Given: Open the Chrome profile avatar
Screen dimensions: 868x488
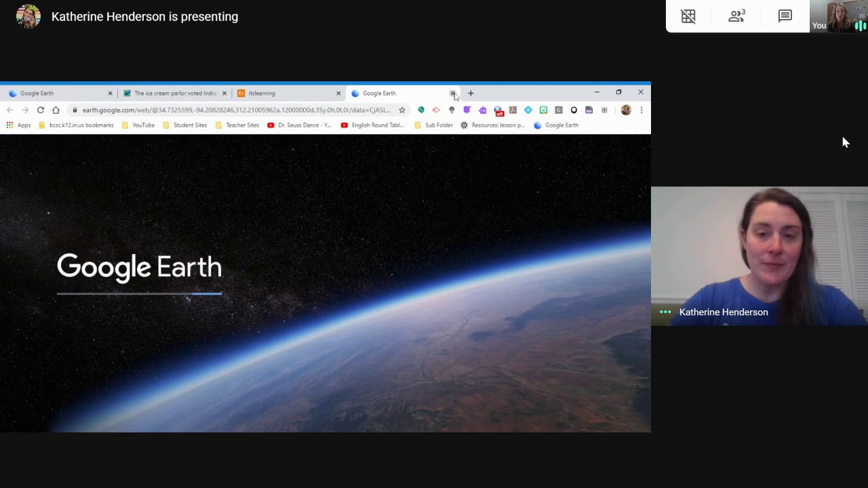Looking at the screenshot, I should click(625, 110).
